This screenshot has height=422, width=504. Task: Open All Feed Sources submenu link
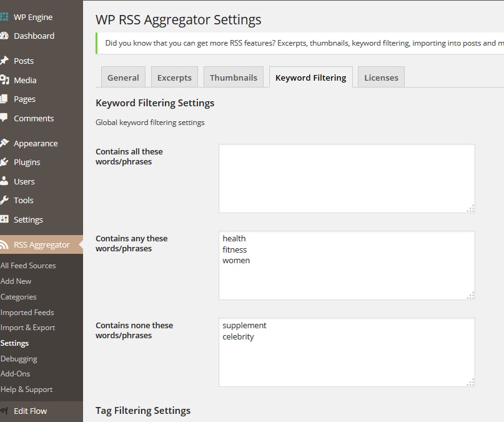click(x=28, y=265)
